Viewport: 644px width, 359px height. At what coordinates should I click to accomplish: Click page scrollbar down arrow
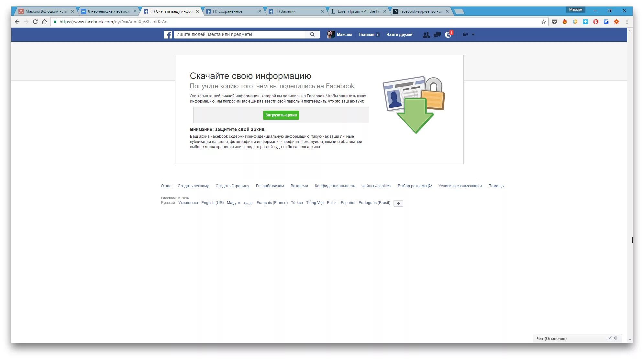[x=630, y=340]
